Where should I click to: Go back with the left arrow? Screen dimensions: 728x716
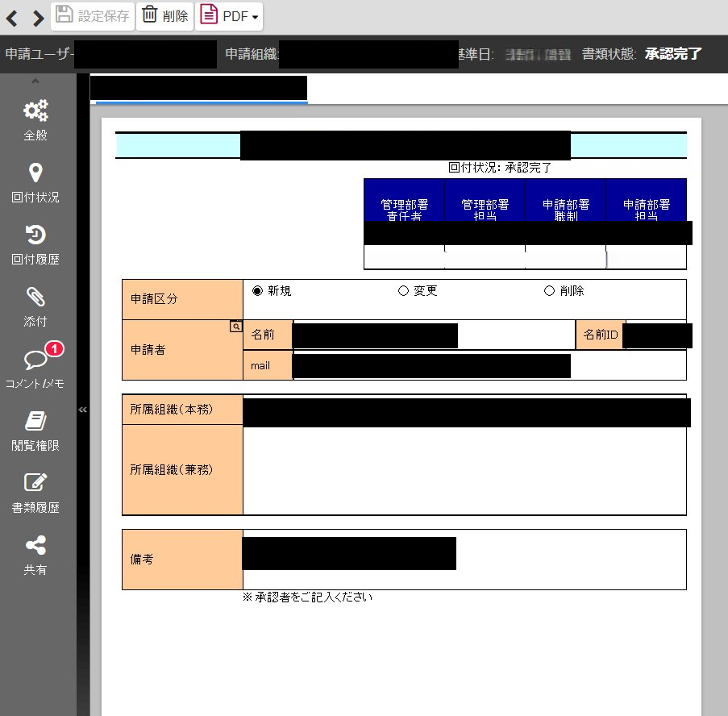click(x=12, y=18)
